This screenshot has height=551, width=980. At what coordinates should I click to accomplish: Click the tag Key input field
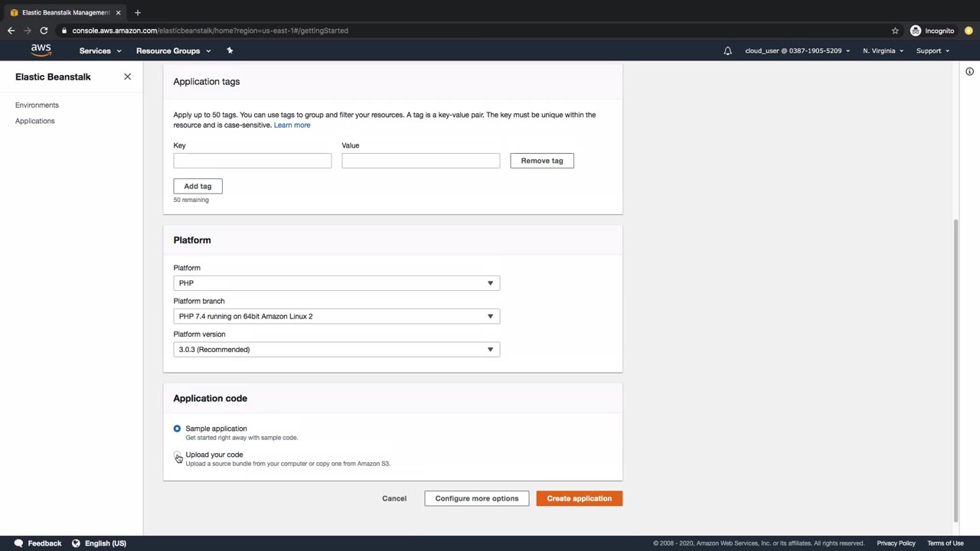252,161
